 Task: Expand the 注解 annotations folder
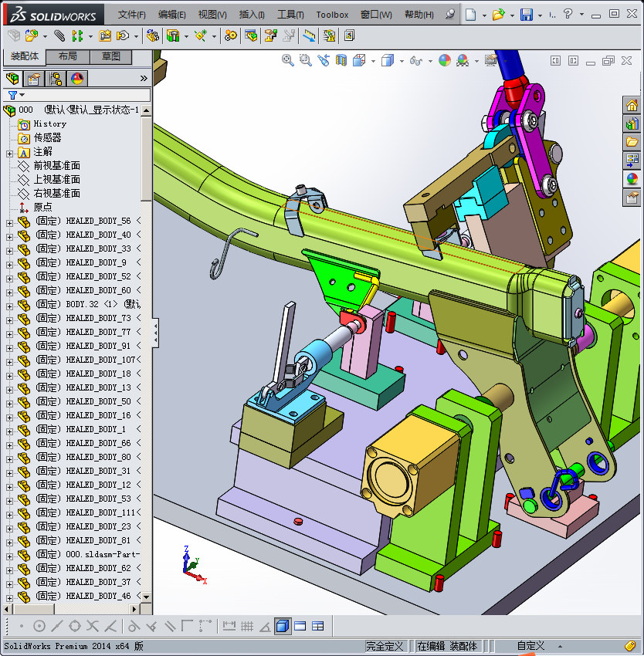(x=9, y=154)
